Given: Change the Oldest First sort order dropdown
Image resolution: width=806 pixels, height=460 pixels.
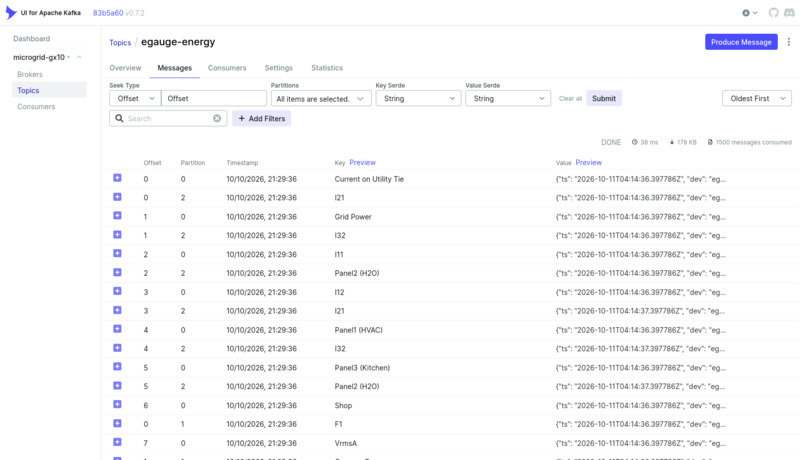Looking at the screenshot, I should (x=756, y=98).
